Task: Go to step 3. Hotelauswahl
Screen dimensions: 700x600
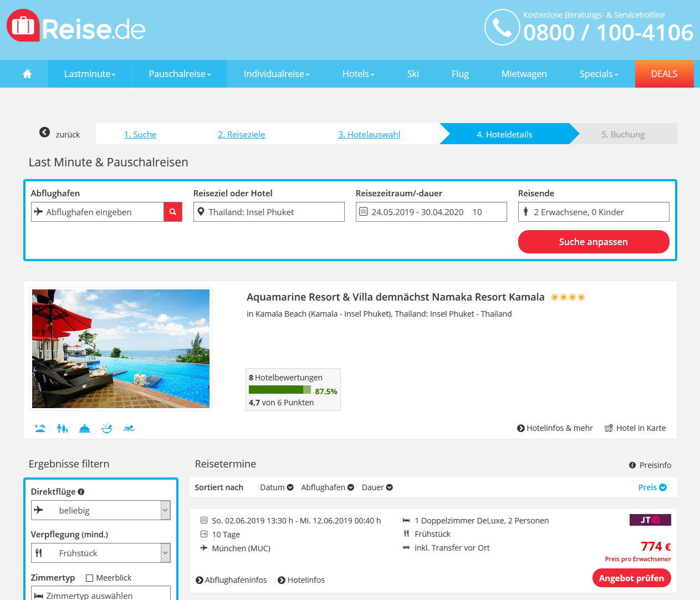Action: (x=369, y=134)
